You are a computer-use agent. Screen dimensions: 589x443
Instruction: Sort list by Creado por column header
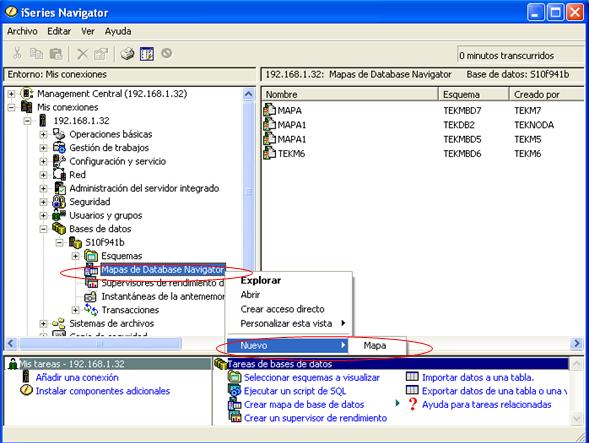click(547, 94)
